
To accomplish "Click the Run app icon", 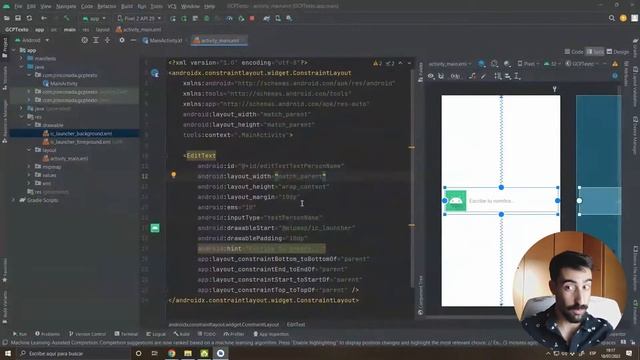I will [x=173, y=18].
